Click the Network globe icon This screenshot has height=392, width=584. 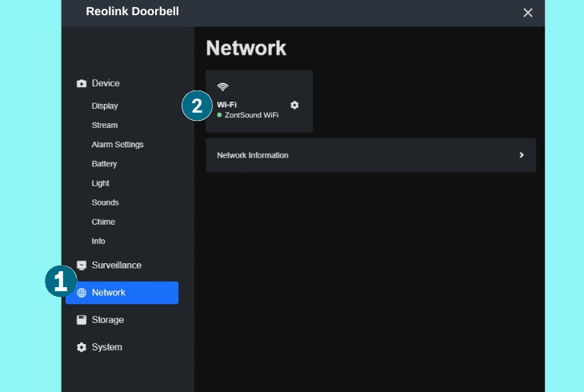(x=82, y=293)
